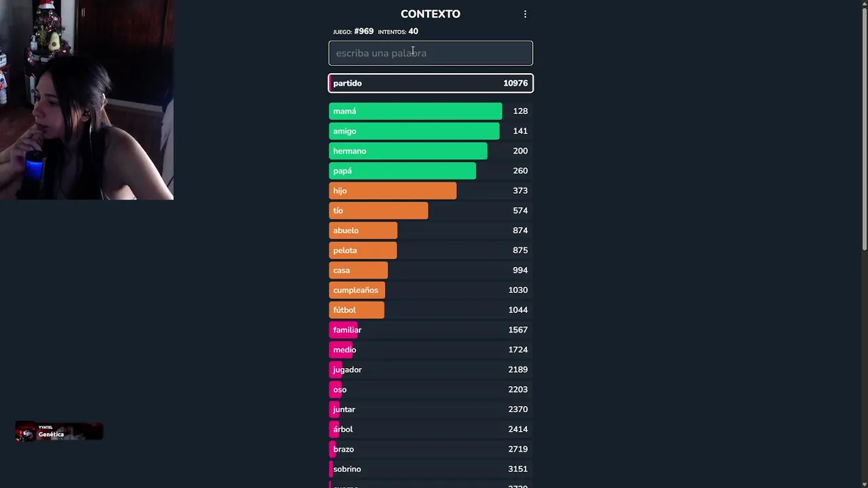The width and height of the screenshot is (868, 488).
Task: Pick the 'pelota' word bar
Action: click(x=363, y=250)
